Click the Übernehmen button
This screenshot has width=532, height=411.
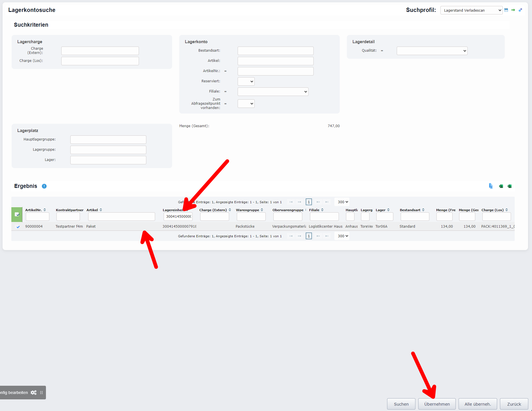[x=437, y=404]
